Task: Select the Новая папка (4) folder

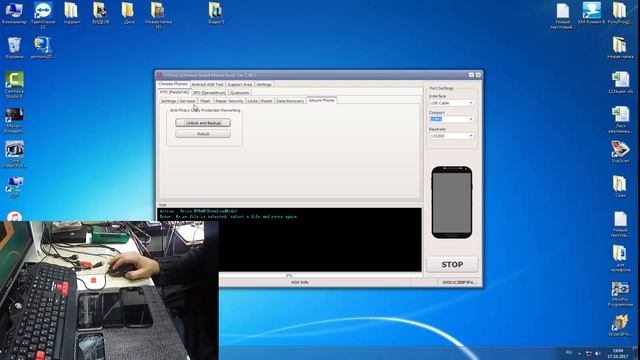Action: click(x=158, y=15)
